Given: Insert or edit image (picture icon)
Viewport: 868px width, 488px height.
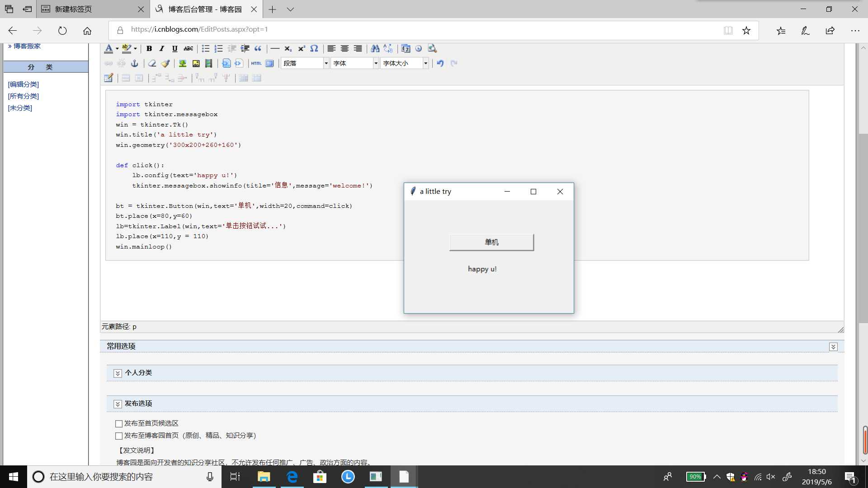Looking at the screenshot, I should (196, 63).
